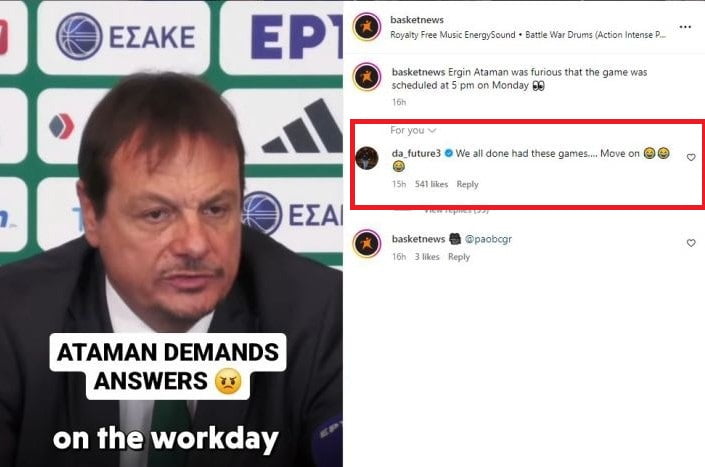The width and height of the screenshot is (705, 467).
Task: Reply to basketnews @paobcgr comment
Action: (x=459, y=257)
